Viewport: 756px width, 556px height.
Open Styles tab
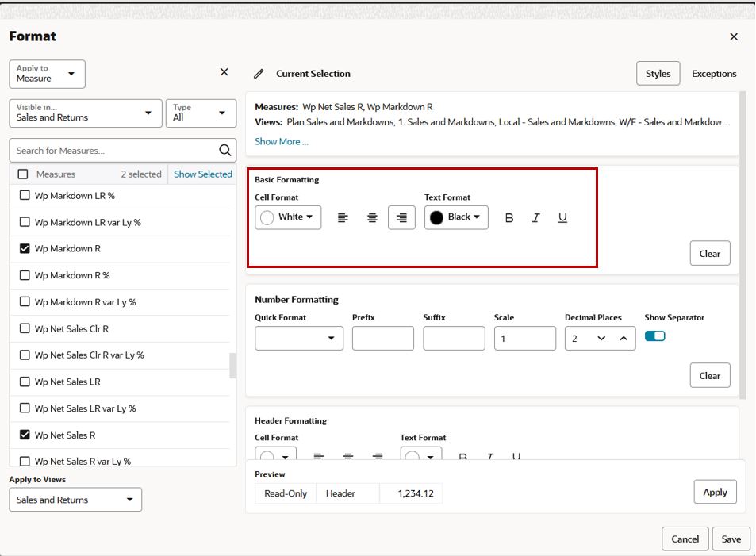[658, 73]
